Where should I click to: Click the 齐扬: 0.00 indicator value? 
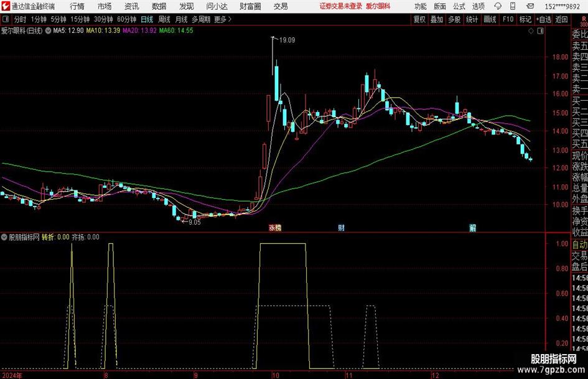pyautogui.click(x=85, y=237)
